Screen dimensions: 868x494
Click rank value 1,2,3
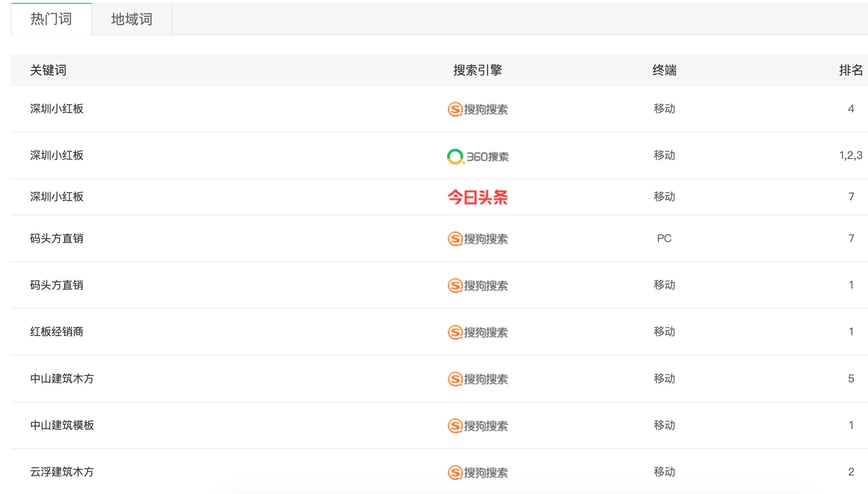851,155
